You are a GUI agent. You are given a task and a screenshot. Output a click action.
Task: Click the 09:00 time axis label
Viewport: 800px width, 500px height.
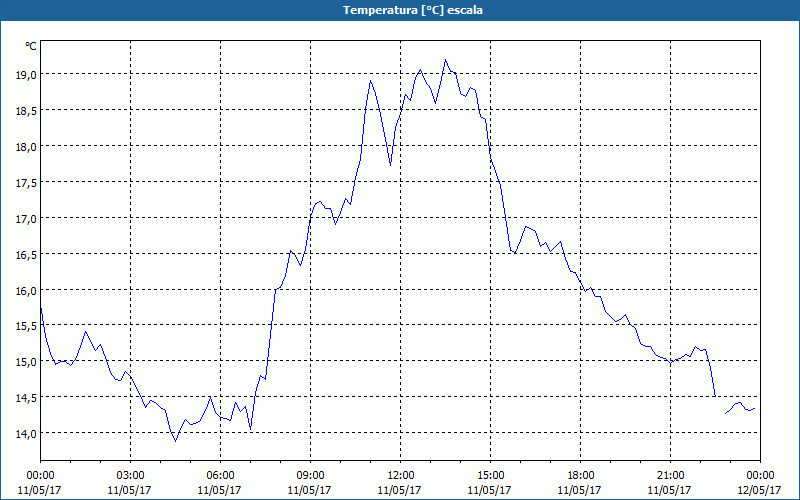point(310,476)
